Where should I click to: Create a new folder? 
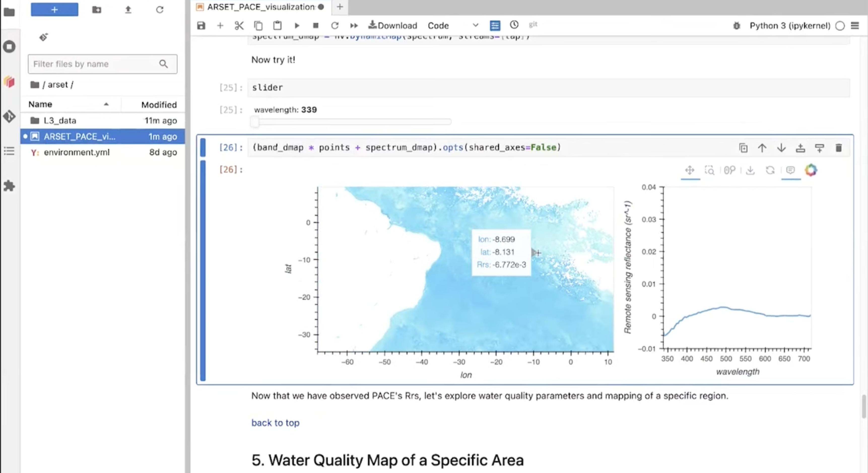pyautogui.click(x=97, y=9)
